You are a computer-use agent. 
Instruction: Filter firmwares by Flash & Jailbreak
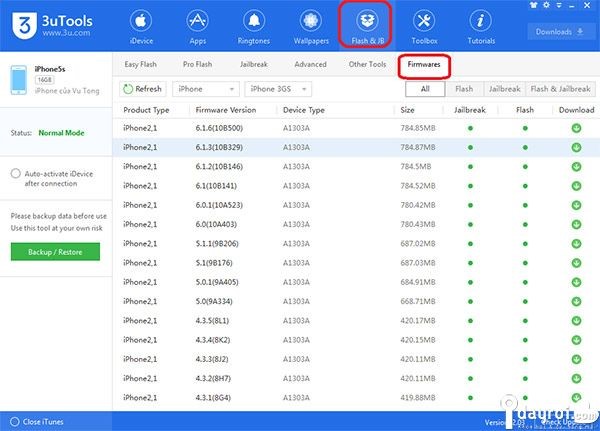coord(562,89)
